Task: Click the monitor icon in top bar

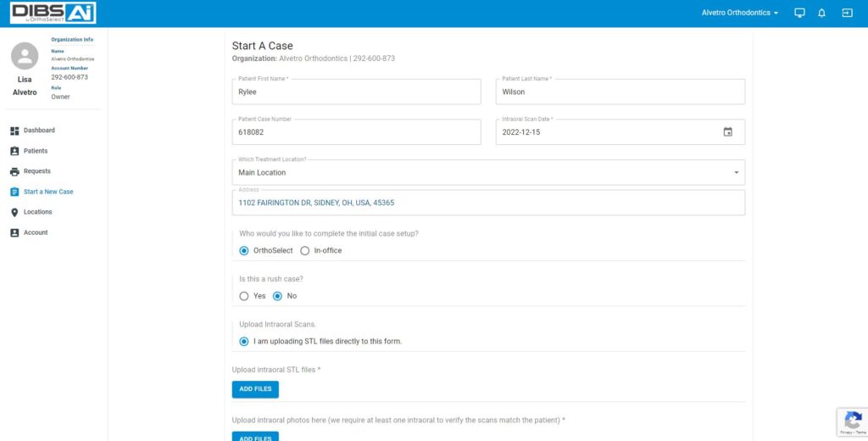Action: [x=798, y=14]
